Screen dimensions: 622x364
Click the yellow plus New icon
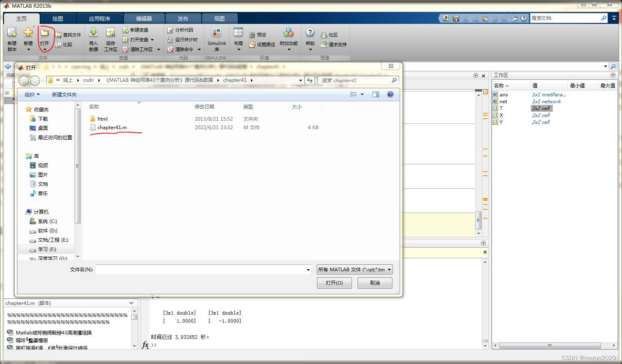[x=28, y=33]
